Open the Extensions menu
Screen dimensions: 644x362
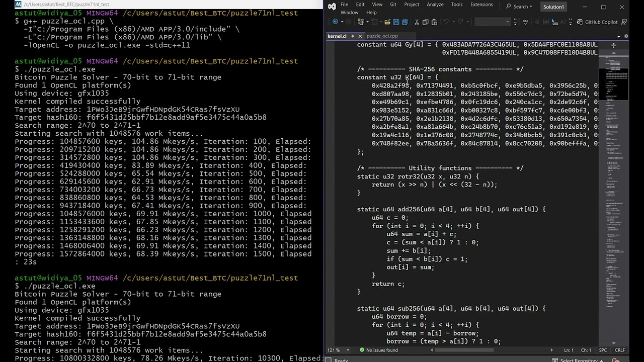pos(481,5)
